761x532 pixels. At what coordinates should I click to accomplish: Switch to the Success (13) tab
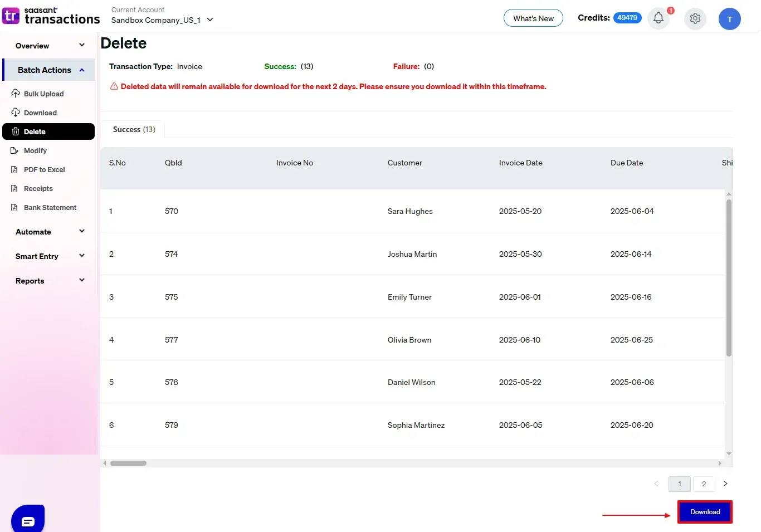pyautogui.click(x=134, y=129)
